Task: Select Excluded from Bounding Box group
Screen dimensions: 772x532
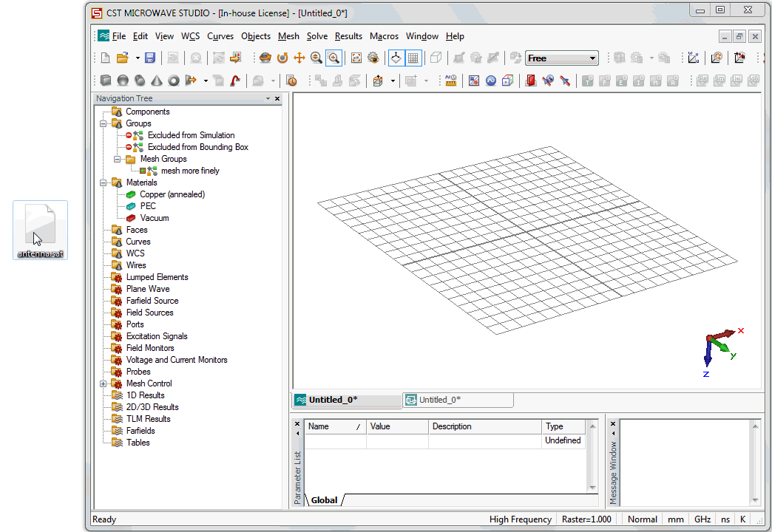Action: point(198,147)
